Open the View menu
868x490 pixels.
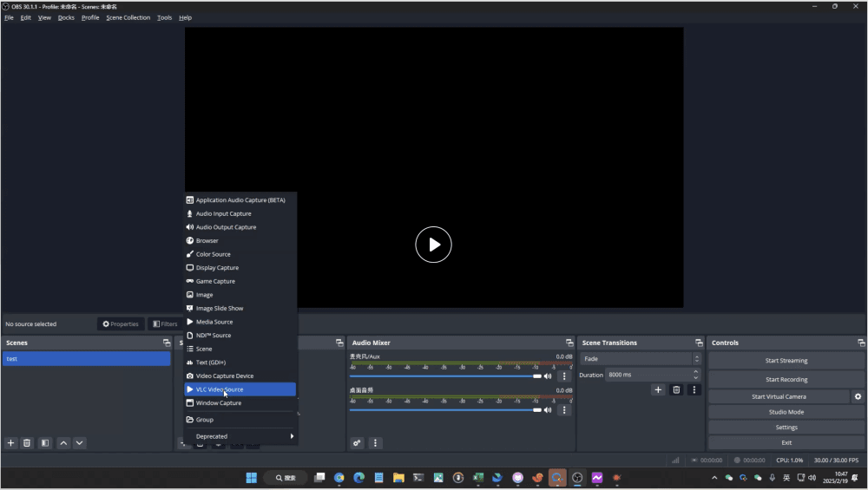point(44,17)
